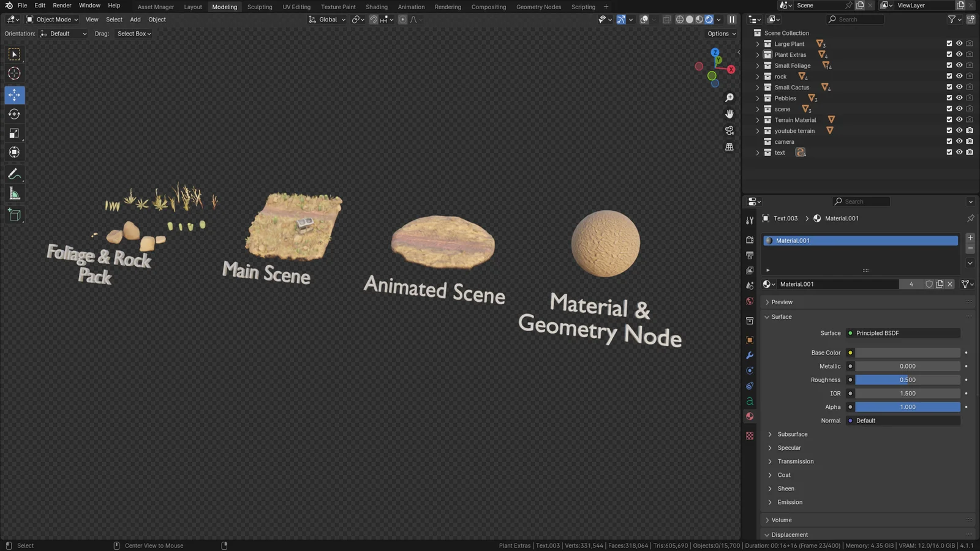Image resolution: width=980 pixels, height=551 pixels.
Task: Uncheck the Pebbles collection checkbox
Action: [949, 98]
